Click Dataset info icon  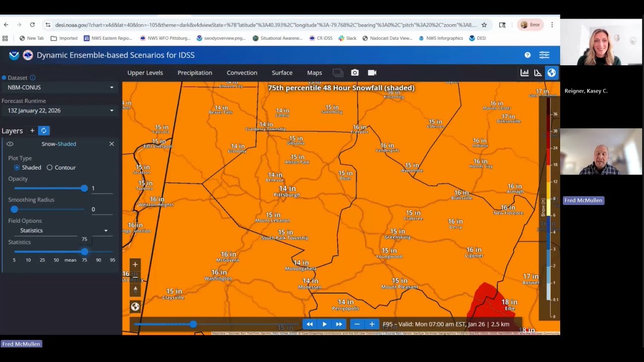33,78
